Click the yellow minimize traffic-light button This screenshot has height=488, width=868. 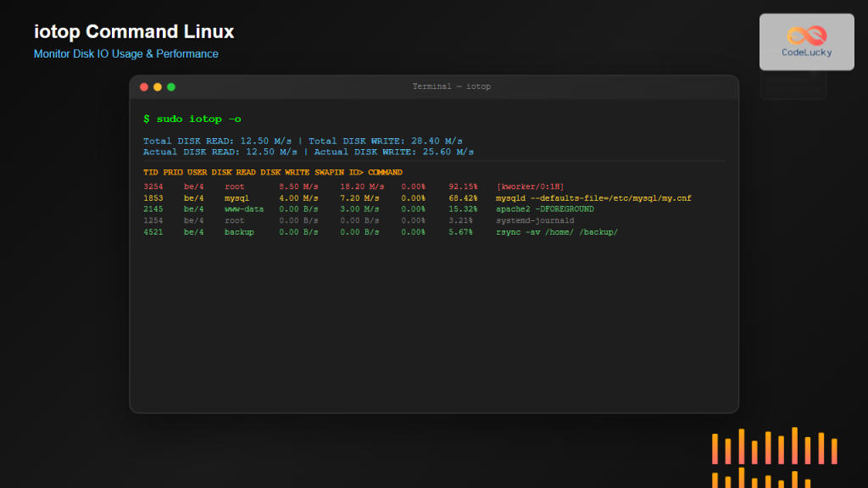click(157, 86)
